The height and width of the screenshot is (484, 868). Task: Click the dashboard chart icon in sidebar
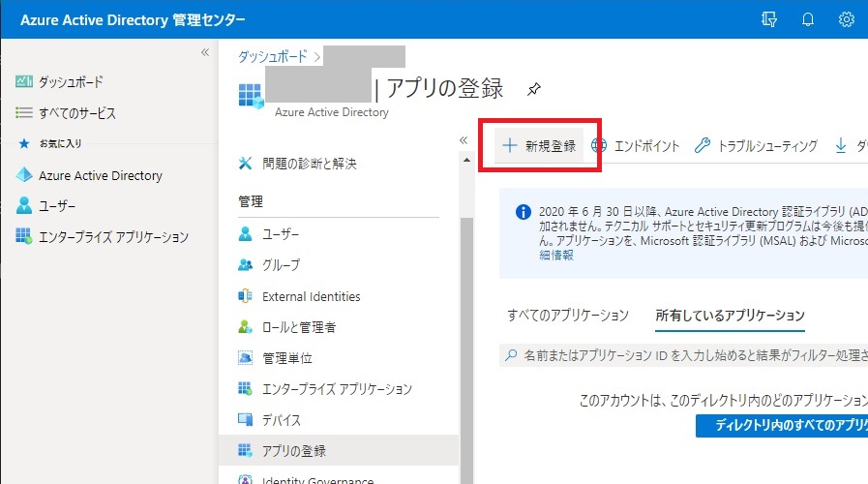(24, 81)
